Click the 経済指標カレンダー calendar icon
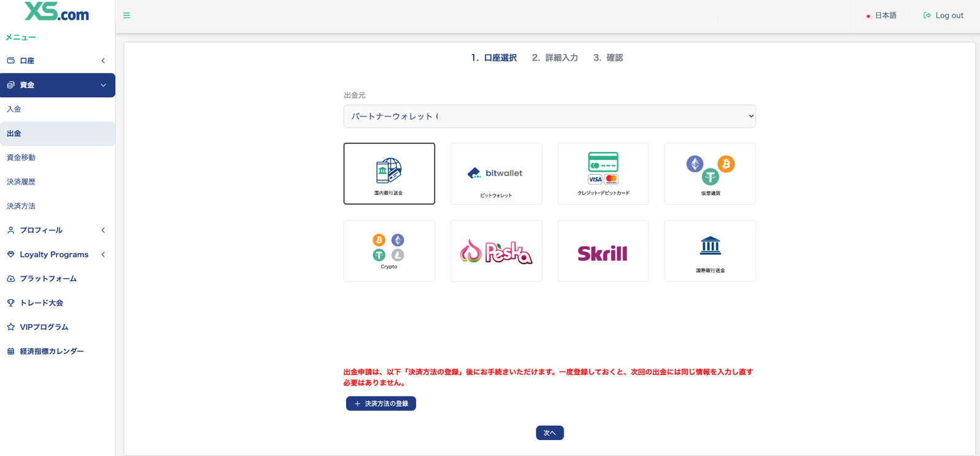The height and width of the screenshot is (456, 980). coord(11,351)
